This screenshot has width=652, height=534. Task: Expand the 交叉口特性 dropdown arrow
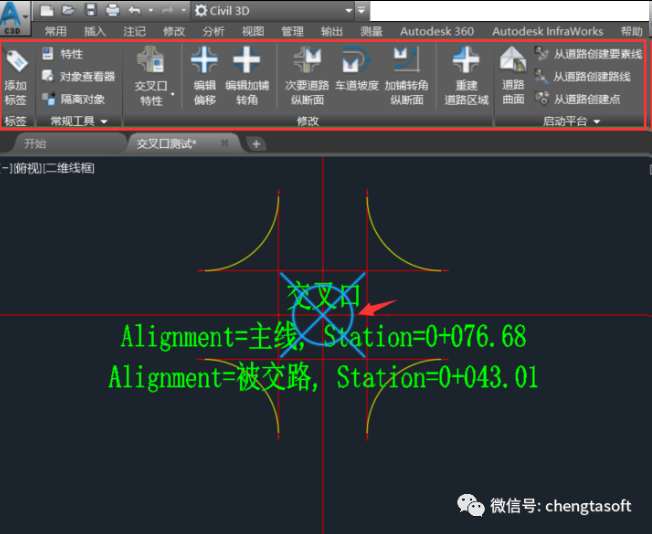pos(172,95)
